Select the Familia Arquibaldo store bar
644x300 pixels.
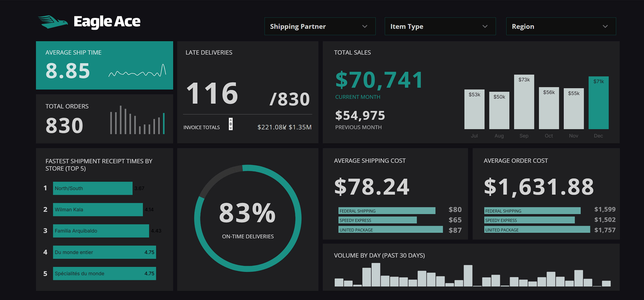[101, 231]
